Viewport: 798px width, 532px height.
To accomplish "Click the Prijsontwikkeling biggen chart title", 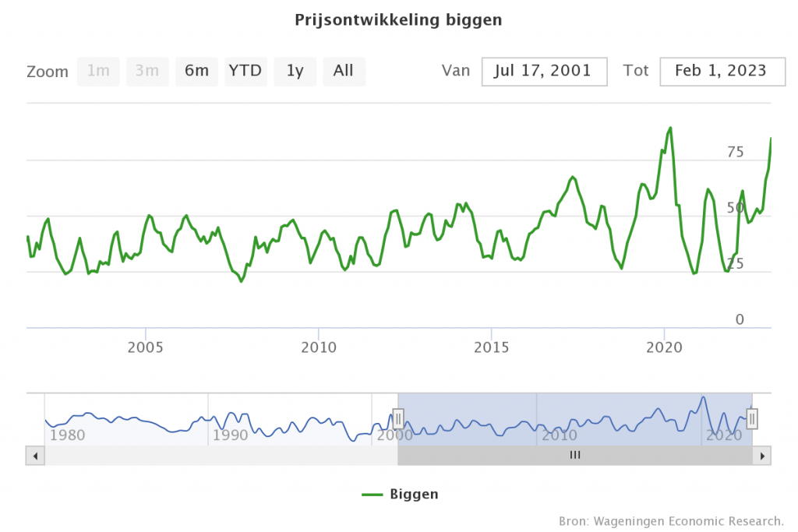I will coord(398,19).
